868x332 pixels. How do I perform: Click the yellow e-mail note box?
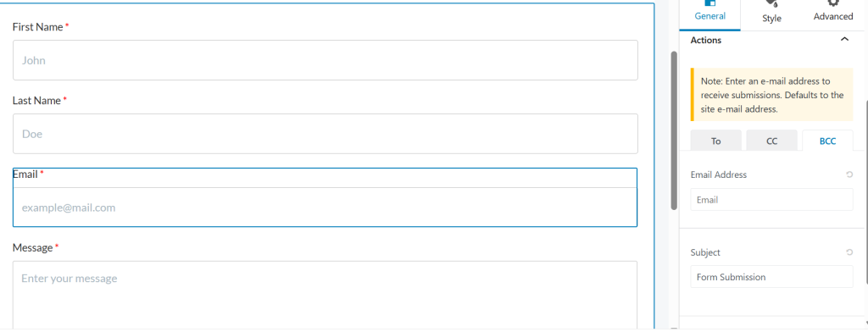click(771, 95)
